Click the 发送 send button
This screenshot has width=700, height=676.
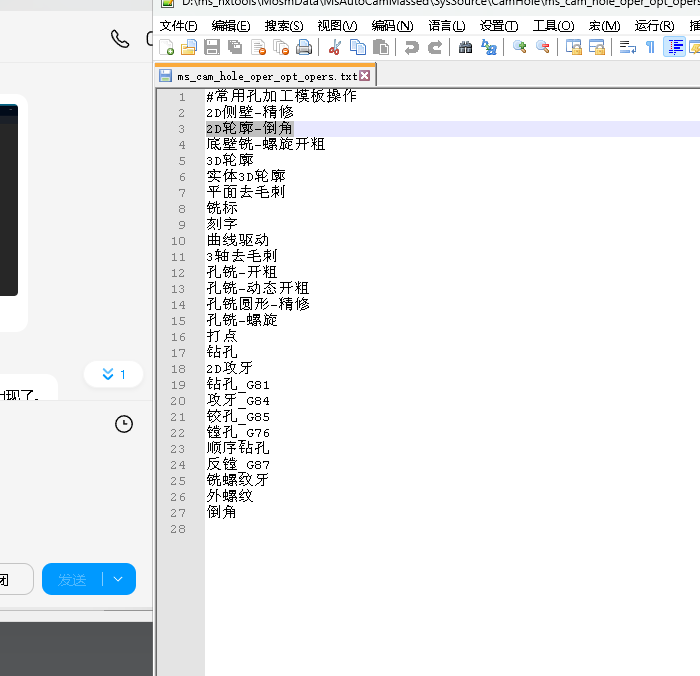tap(72, 580)
